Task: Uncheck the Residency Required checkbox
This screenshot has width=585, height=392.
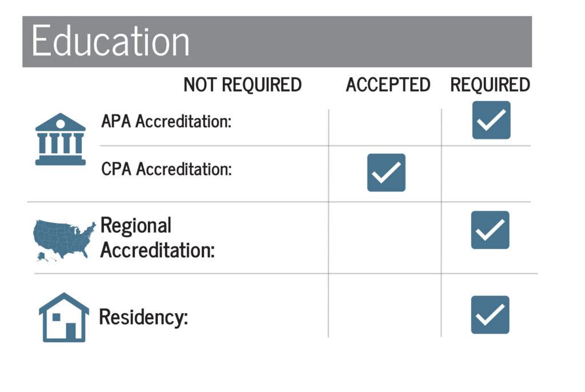Action: coord(490,315)
